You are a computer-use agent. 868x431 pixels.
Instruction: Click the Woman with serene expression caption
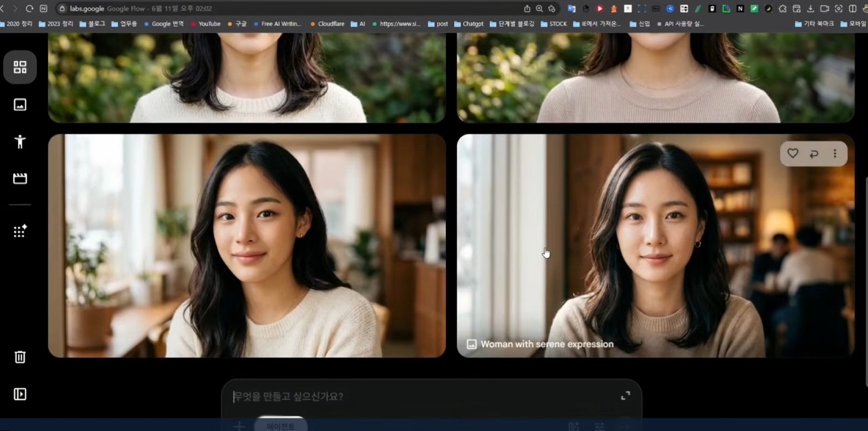pos(546,344)
